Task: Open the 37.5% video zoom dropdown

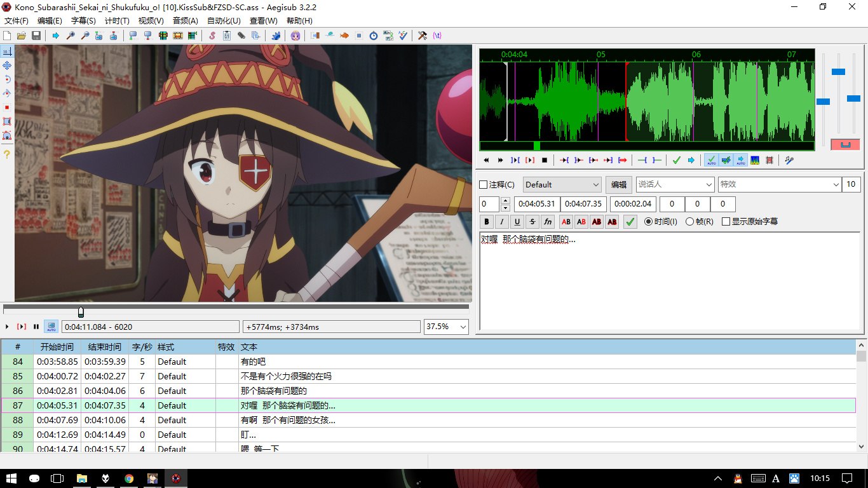Action: point(446,327)
